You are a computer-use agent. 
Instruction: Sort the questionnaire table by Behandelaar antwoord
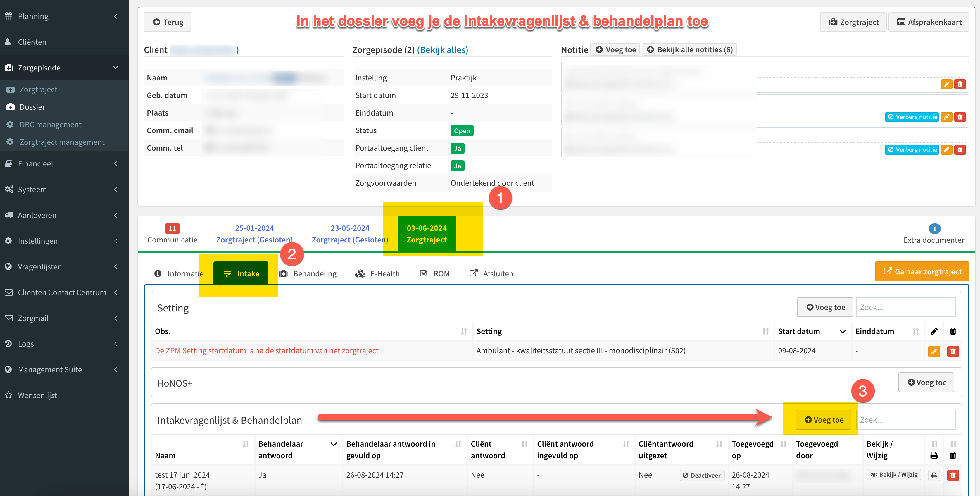298,449
